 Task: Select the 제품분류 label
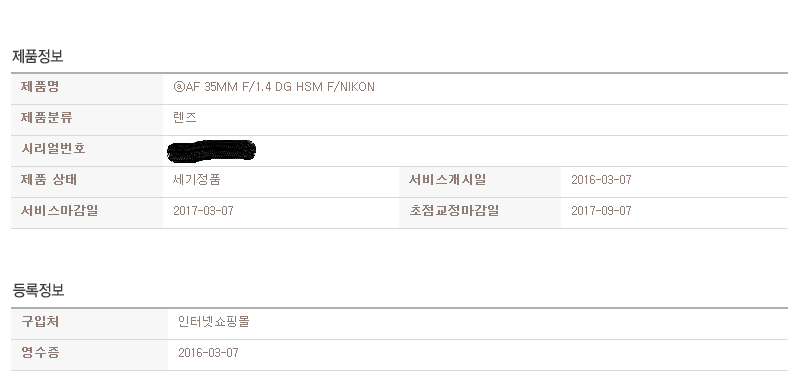click(x=47, y=118)
